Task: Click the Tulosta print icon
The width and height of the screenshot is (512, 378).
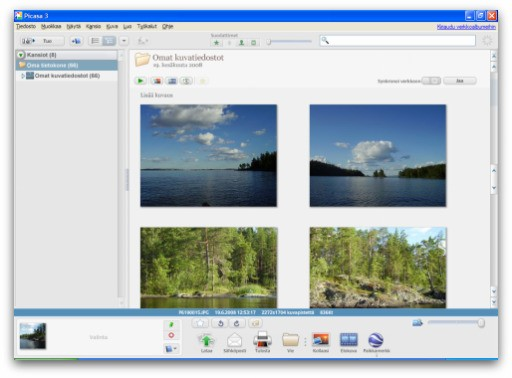Action: [262, 343]
